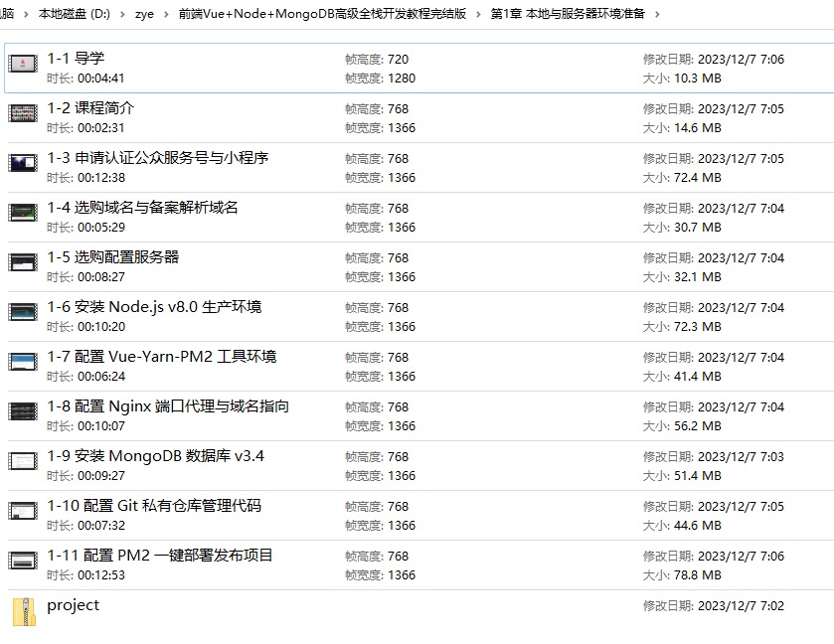Select file 1-5 选购配置服务器
Image resolution: width=834 pixels, height=644 pixels.
coord(113,257)
